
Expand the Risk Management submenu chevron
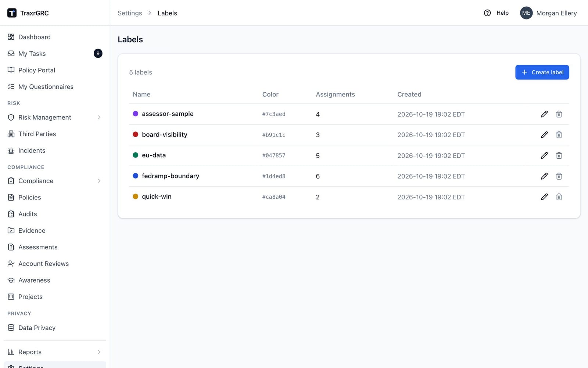pos(99,117)
